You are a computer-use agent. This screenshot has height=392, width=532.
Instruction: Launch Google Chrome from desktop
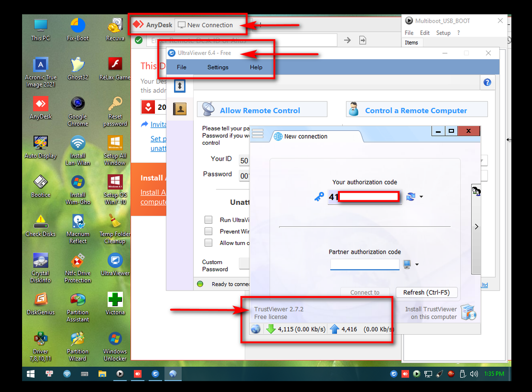pyautogui.click(x=77, y=111)
